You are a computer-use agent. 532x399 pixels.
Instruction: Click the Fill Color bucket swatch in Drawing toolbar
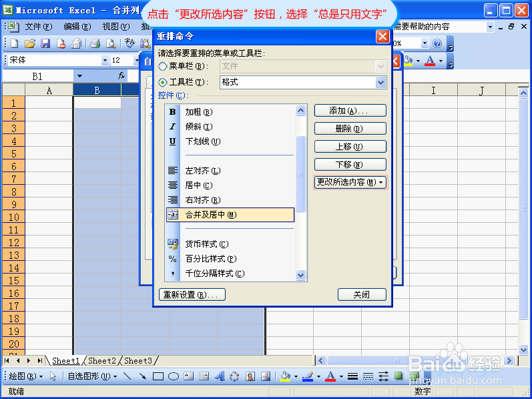click(285, 376)
